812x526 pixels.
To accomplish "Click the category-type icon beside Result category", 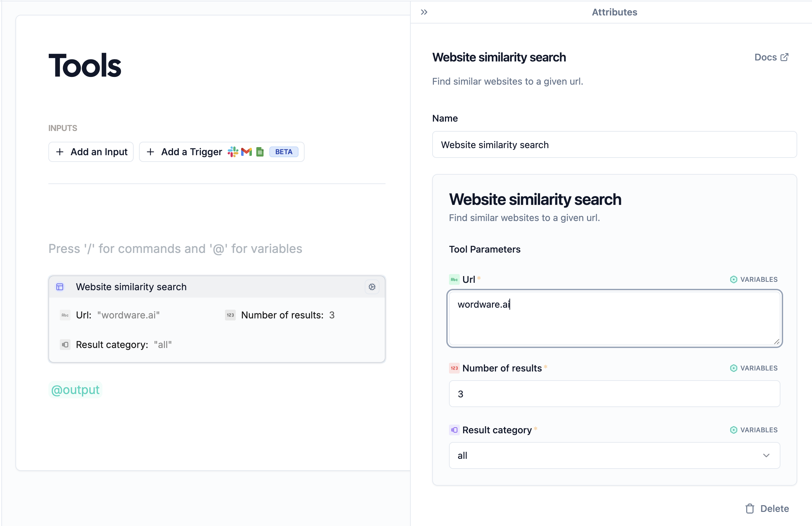I will click(454, 430).
